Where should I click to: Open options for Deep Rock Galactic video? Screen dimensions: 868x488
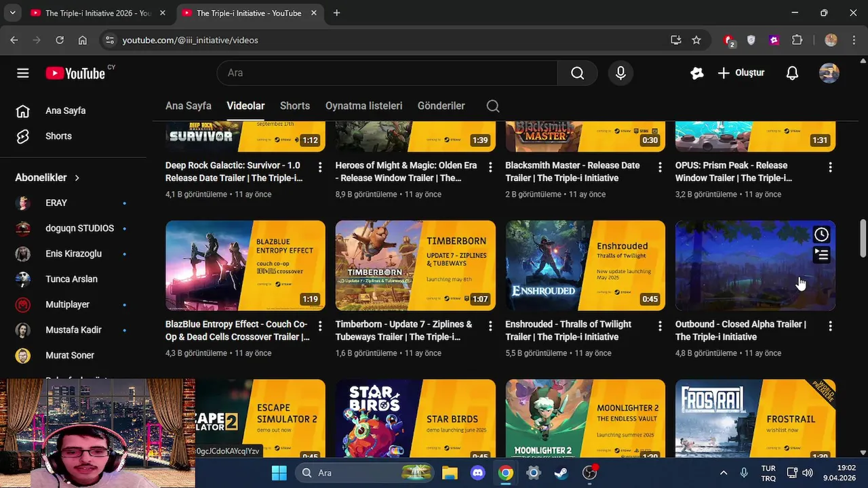coord(320,167)
